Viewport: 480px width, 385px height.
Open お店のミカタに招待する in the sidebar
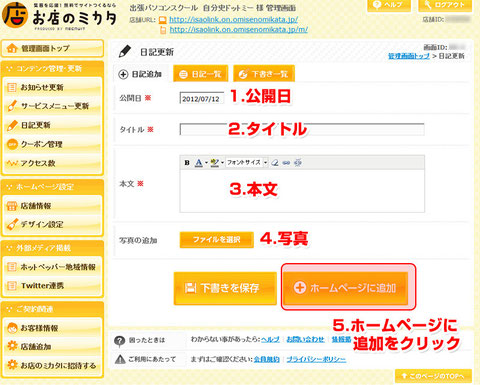point(52,365)
